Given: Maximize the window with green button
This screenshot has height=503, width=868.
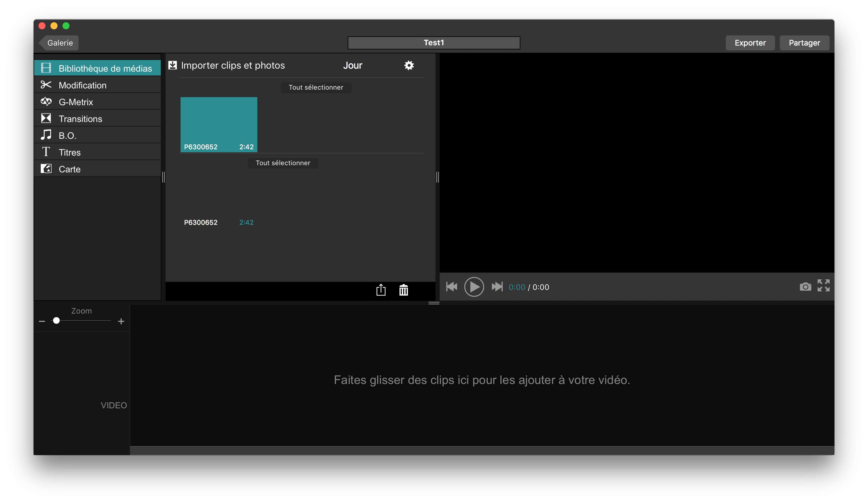Looking at the screenshot, I should 66,26.
